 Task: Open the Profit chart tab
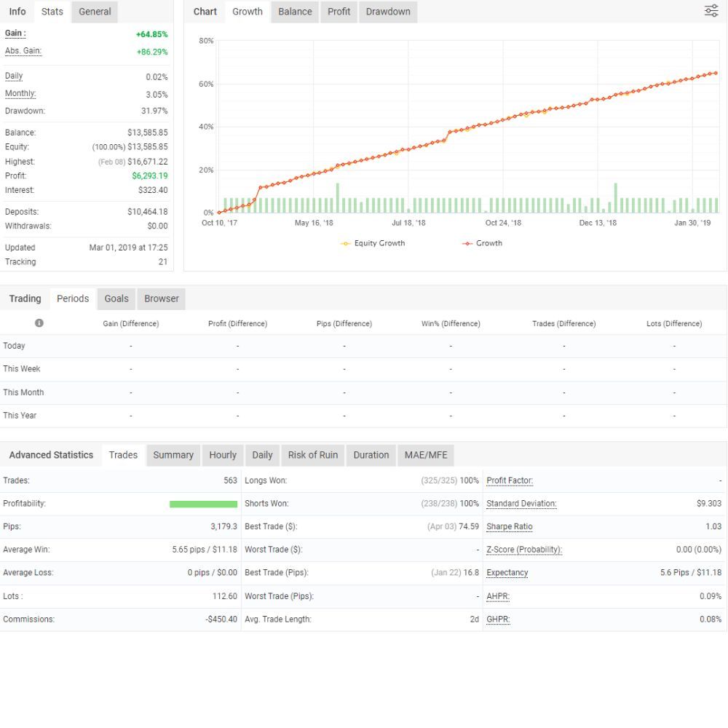[339, 12]
